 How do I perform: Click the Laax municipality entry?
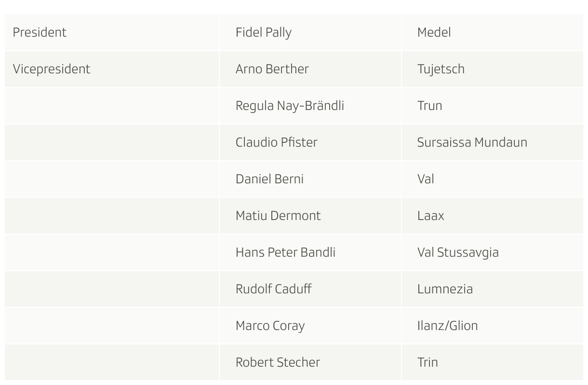click(431, 216)
